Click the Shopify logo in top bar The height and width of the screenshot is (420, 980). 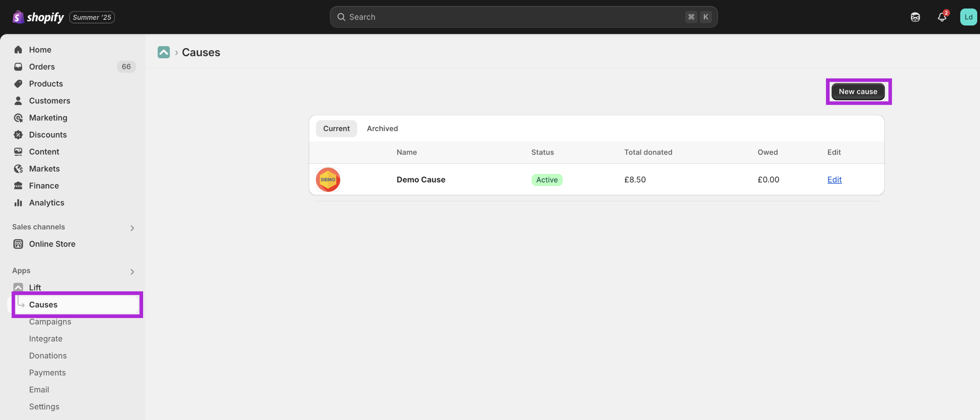(x=38, y=17)
